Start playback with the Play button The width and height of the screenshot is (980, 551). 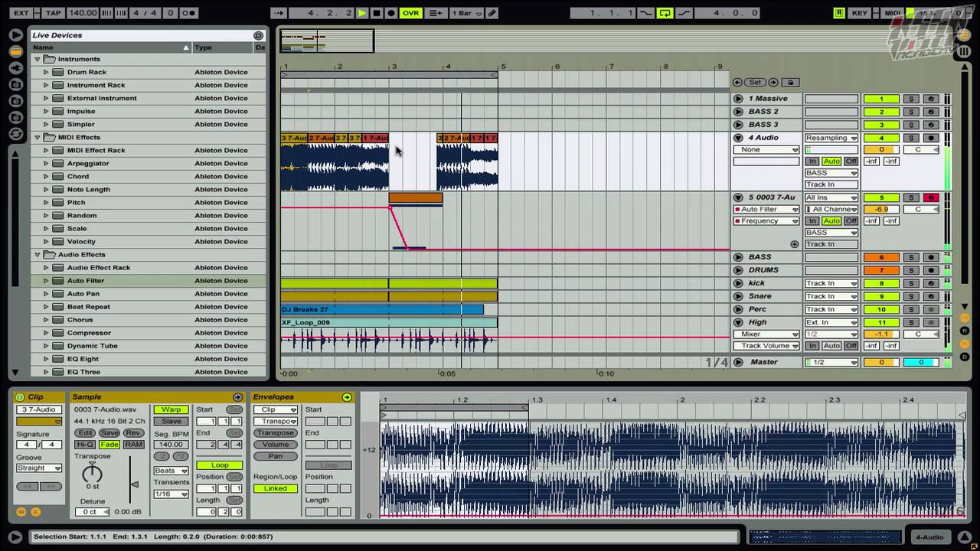362,13
